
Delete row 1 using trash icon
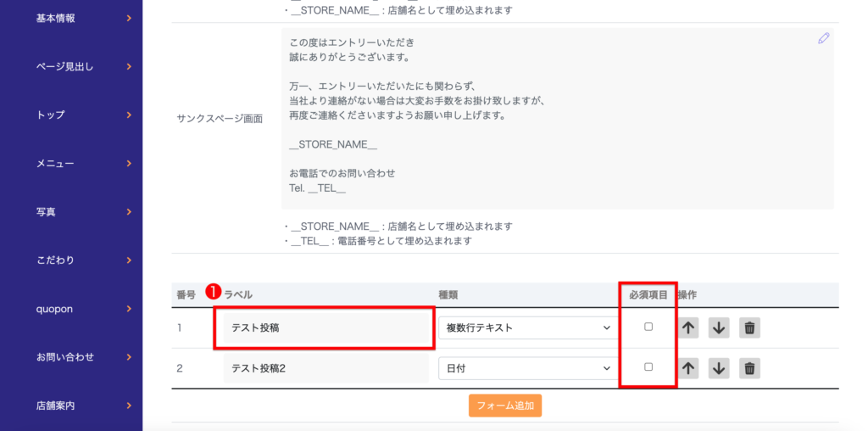coord(749,328)
